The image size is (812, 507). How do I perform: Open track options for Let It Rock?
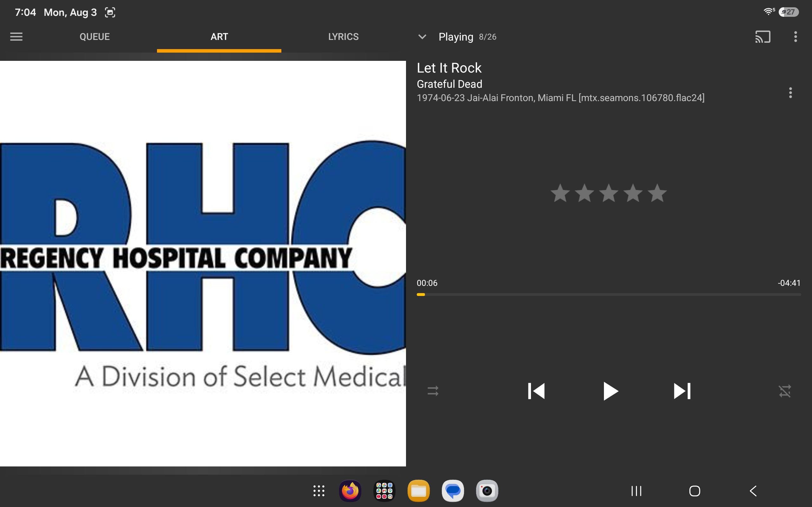point(790,93)
